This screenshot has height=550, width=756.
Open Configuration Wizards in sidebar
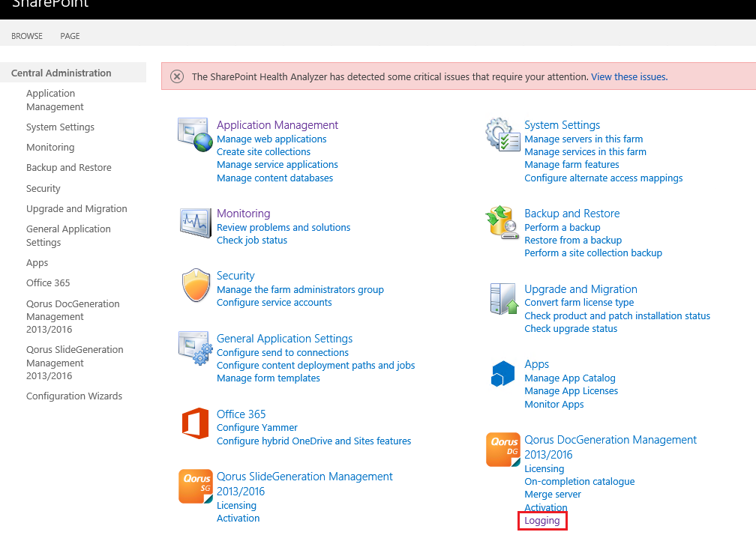74,396
